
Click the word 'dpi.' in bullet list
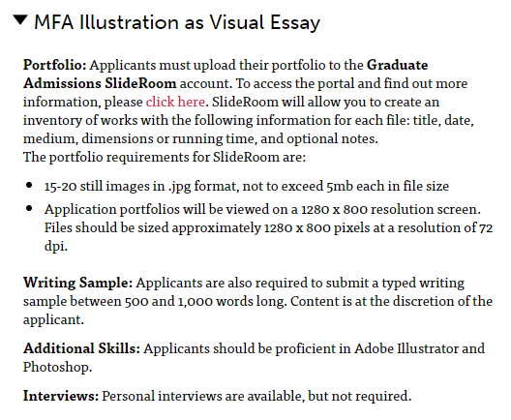tap(56, 246)
